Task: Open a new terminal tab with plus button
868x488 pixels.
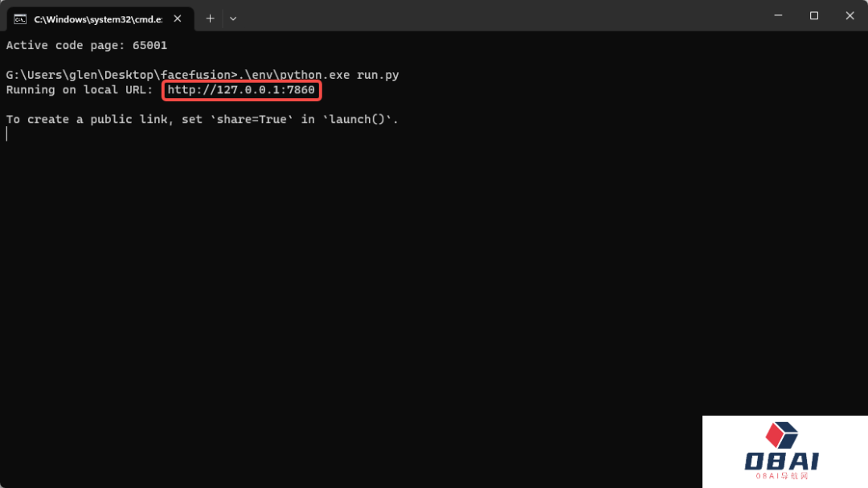Action: (210, 18)
